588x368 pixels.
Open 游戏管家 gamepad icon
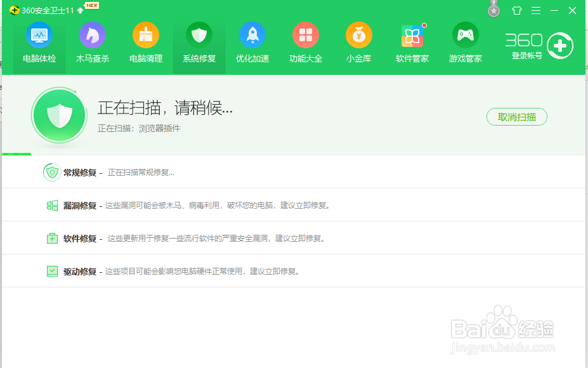point(466,35)
